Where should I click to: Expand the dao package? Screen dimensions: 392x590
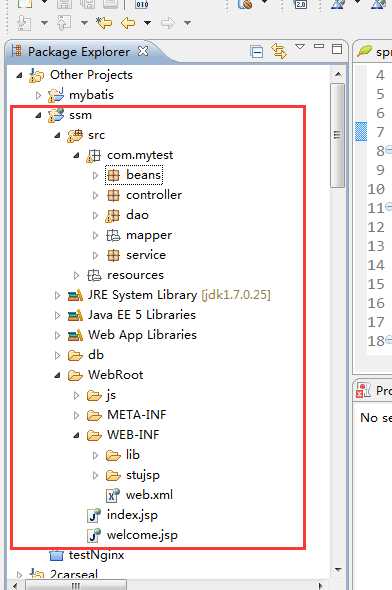(x=96, y=215)
